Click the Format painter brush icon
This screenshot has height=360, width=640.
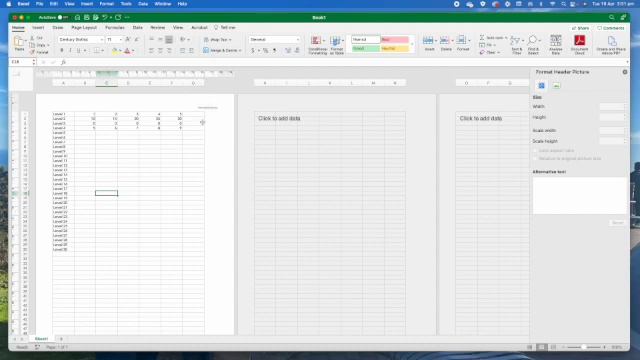32,52
